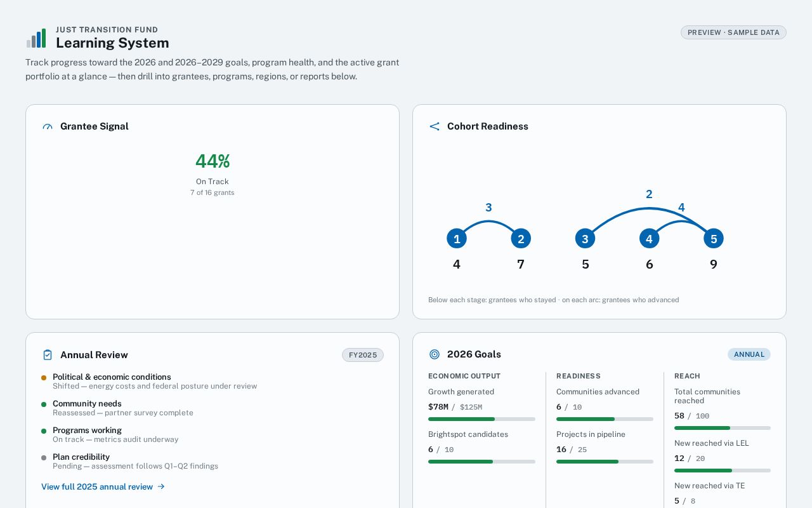Click the amber dot for Political & economic conditions
The width and height of the screenshot is (812, 508).
click(x=44, y=378)
